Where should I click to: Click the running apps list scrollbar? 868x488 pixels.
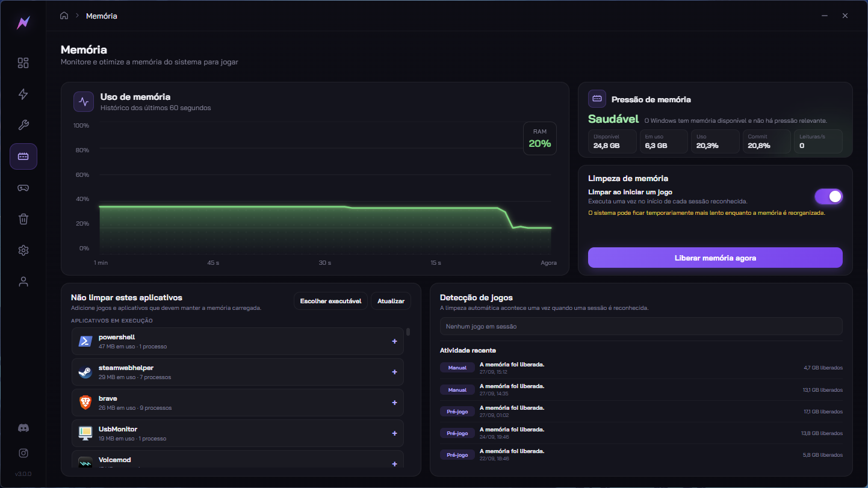coord(408,332)
